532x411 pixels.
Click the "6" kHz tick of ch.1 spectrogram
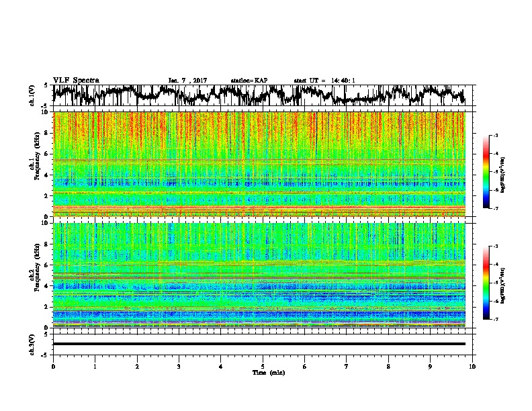click(47, 154)
